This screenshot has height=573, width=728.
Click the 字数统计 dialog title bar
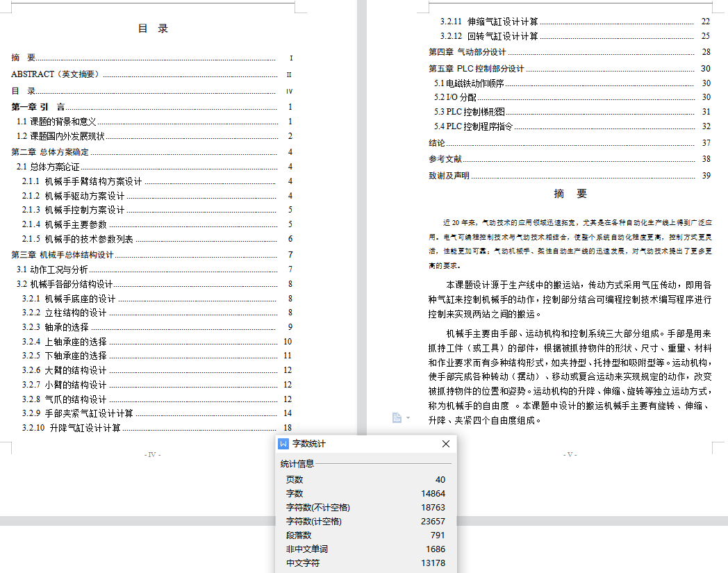tap(361, 444)
